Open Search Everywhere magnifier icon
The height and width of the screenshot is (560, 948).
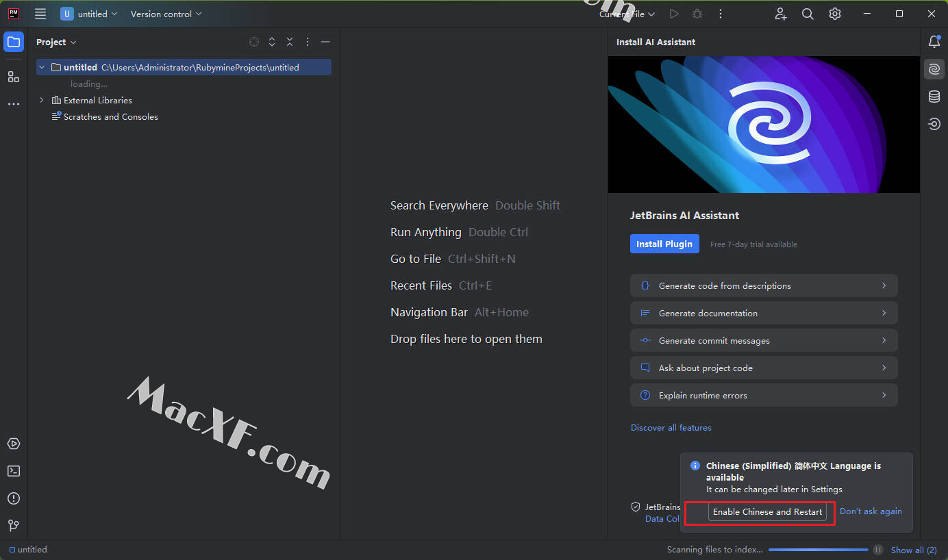(x=808, y=14)
